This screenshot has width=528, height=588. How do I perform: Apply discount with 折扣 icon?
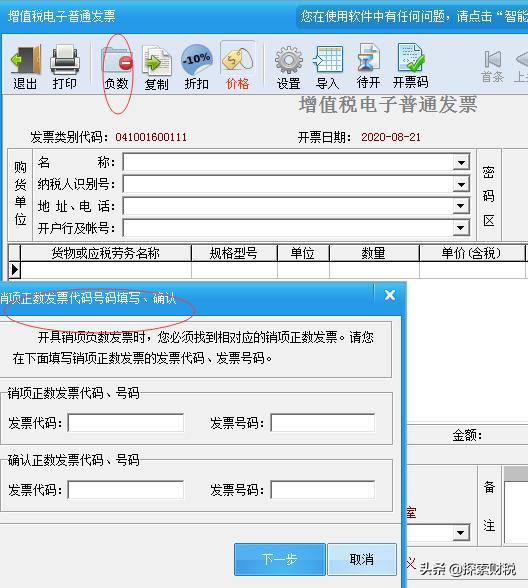(x=196, y=68)
